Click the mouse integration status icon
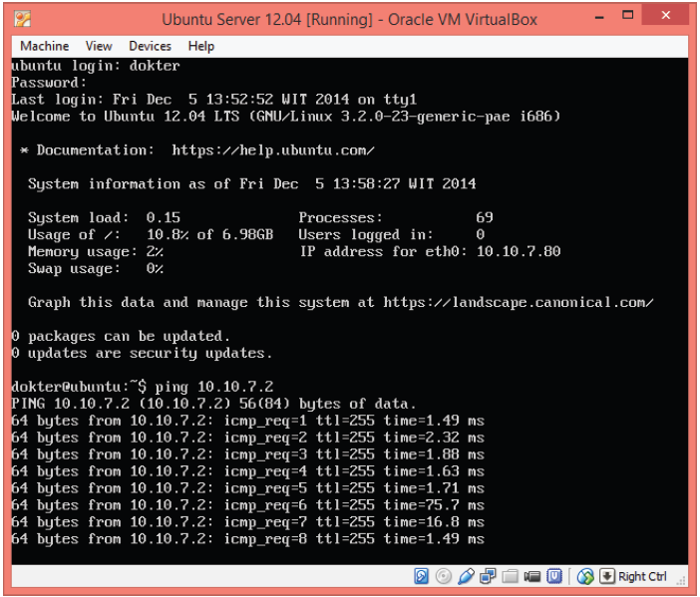Screen dimensions: 700x597 click(x=585, y=576)
